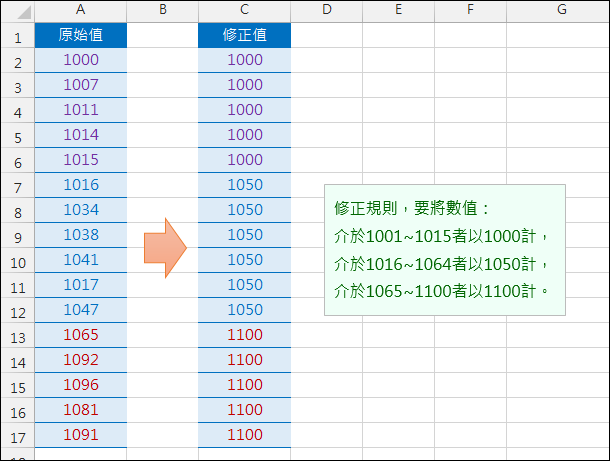610x461 pixels.
Task: Select cell with value 1081
Action: point(81,410)
